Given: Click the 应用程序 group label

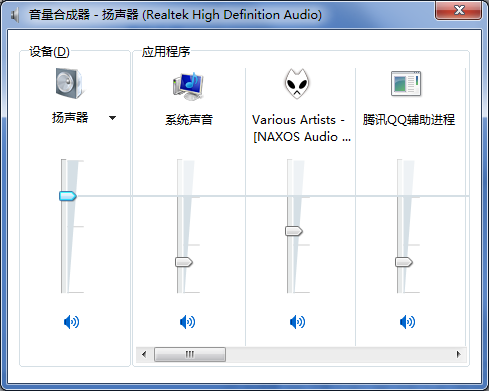Looking at the screenshot, I should [166, 52].
